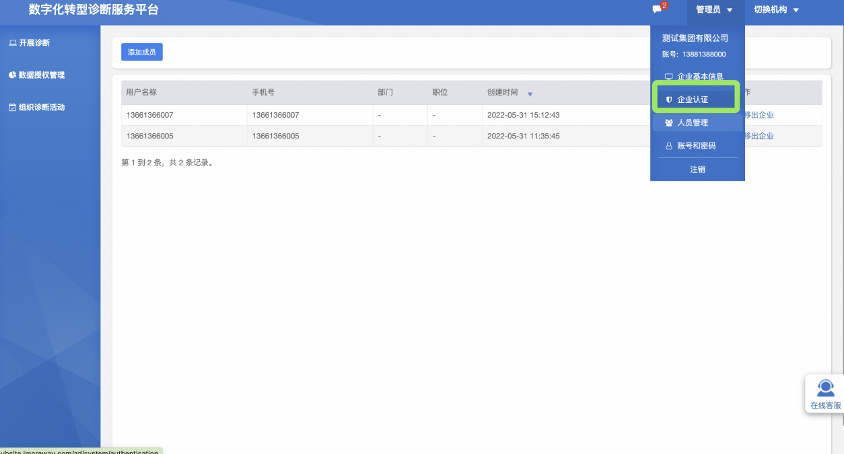Sort by 创建时间 arrow

pyautogui.click(x=530, y=94)
